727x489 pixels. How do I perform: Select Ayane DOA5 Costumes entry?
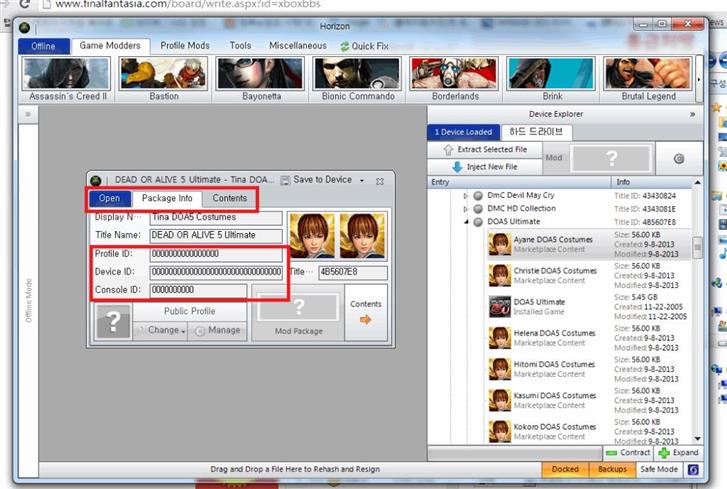[589, 244]
